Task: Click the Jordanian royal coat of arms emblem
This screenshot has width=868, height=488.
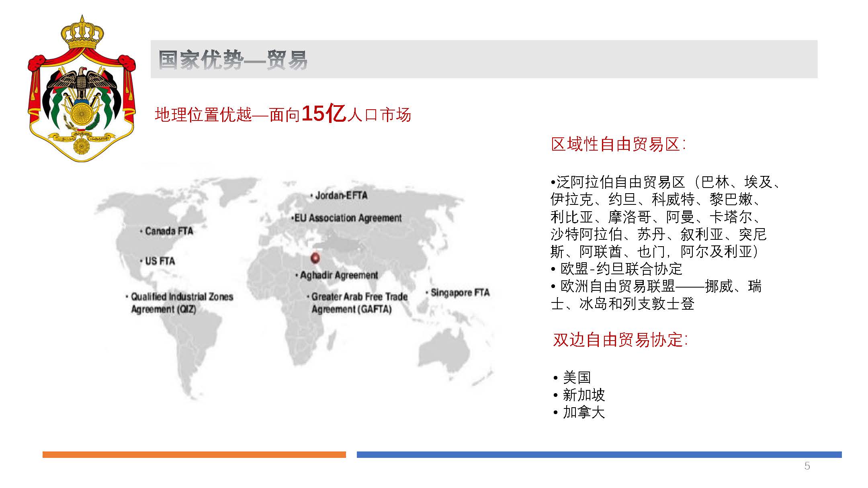Action: 82,89
